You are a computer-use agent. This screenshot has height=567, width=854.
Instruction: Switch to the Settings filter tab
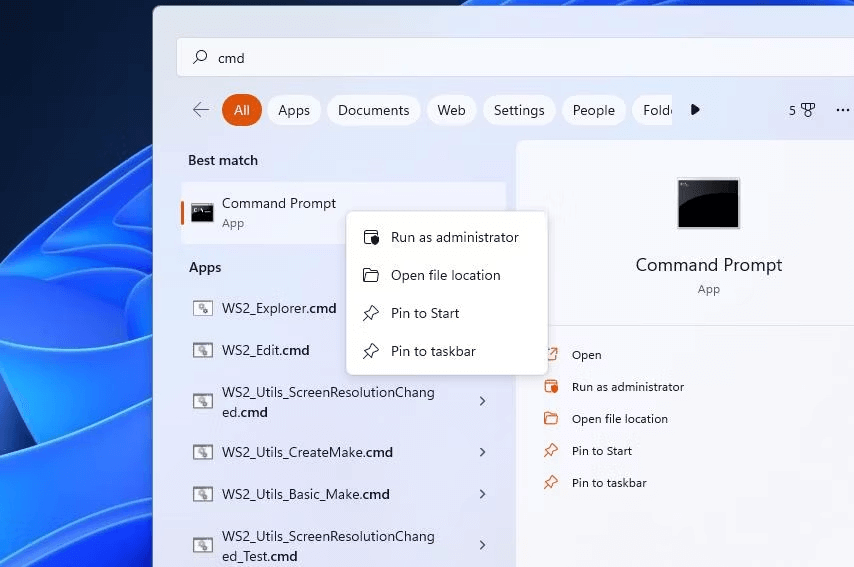[519, 110]
